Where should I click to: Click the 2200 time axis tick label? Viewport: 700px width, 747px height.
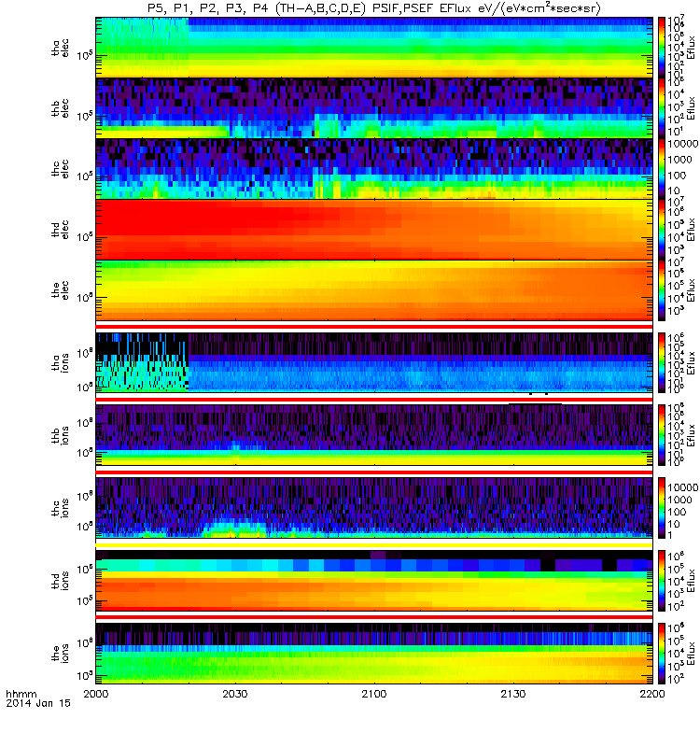click(652, 694)
